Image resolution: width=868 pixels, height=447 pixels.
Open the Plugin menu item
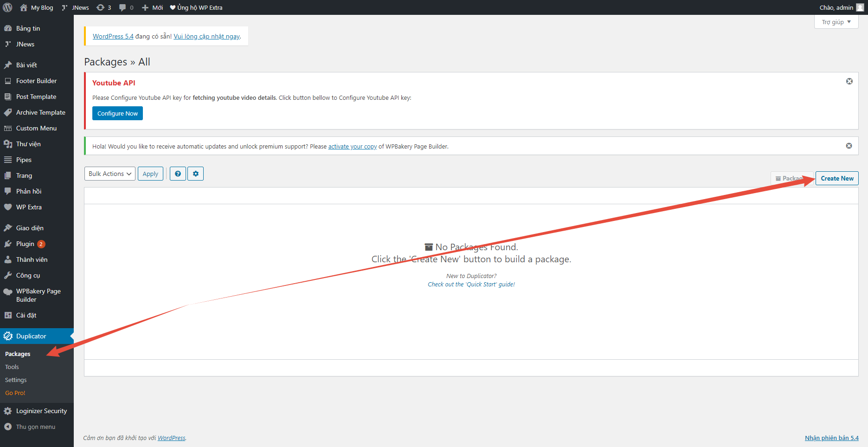pos(25,244)
